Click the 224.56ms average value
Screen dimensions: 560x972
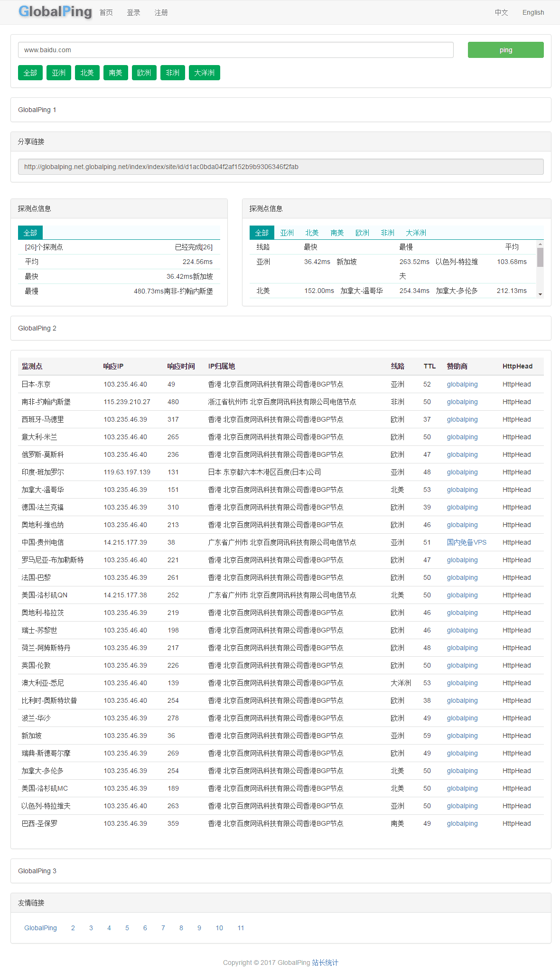tap(197, 262)
